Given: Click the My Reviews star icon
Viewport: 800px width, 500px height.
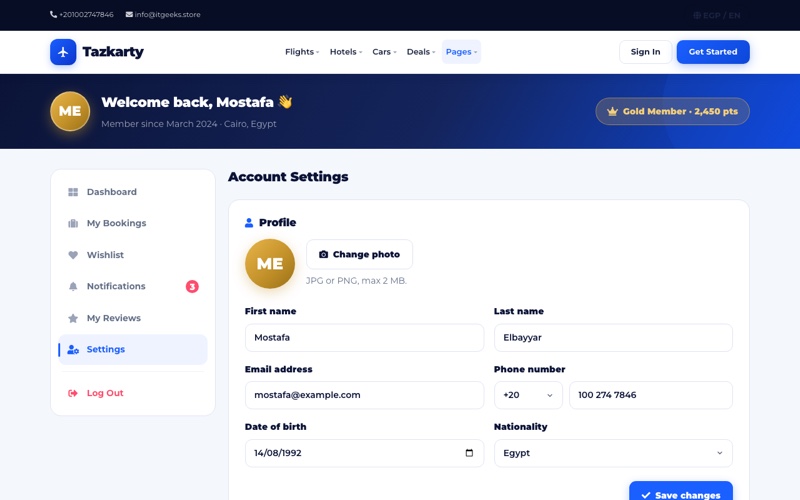Looking at the screenshot, I should click(x=73, y=318).
